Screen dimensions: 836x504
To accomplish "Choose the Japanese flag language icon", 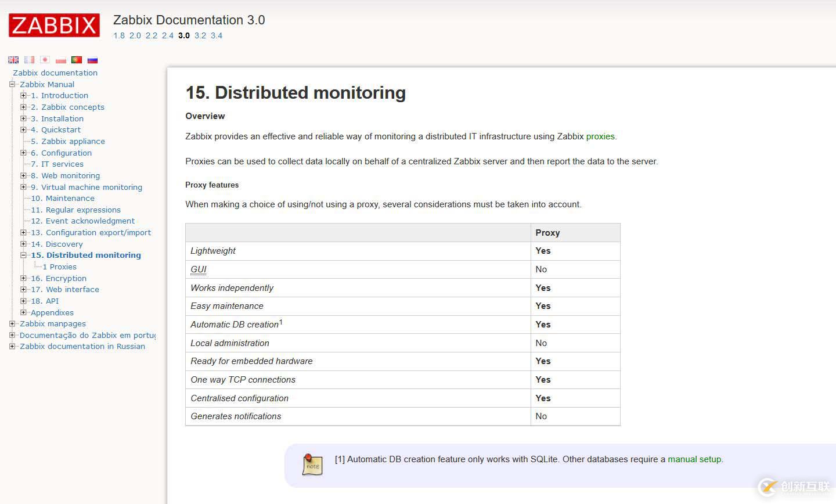I will pyautogui.click(x=45, y=60).
